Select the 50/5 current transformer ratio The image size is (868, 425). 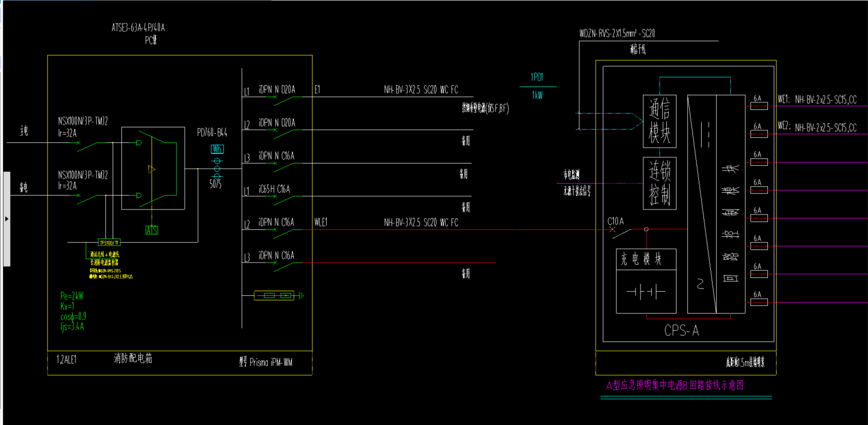(217, 185)
